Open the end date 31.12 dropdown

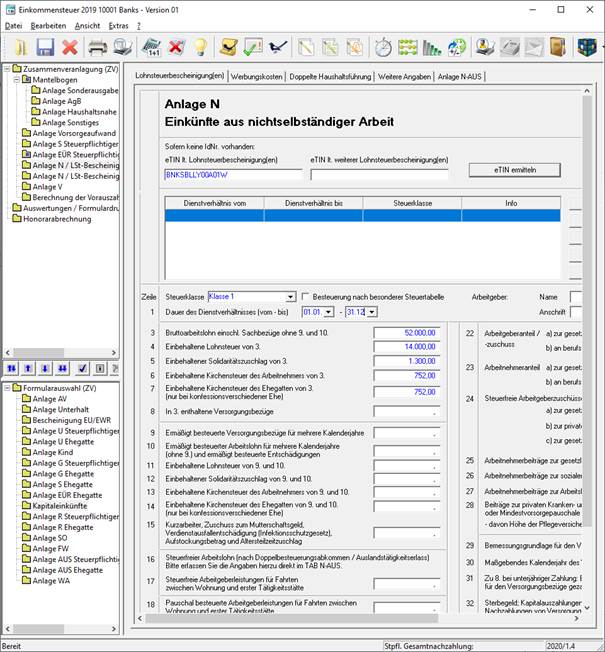point(372,312)
